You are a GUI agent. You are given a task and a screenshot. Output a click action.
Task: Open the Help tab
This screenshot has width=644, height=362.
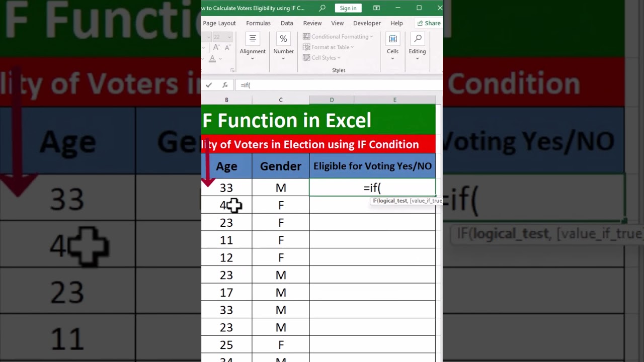396,23
